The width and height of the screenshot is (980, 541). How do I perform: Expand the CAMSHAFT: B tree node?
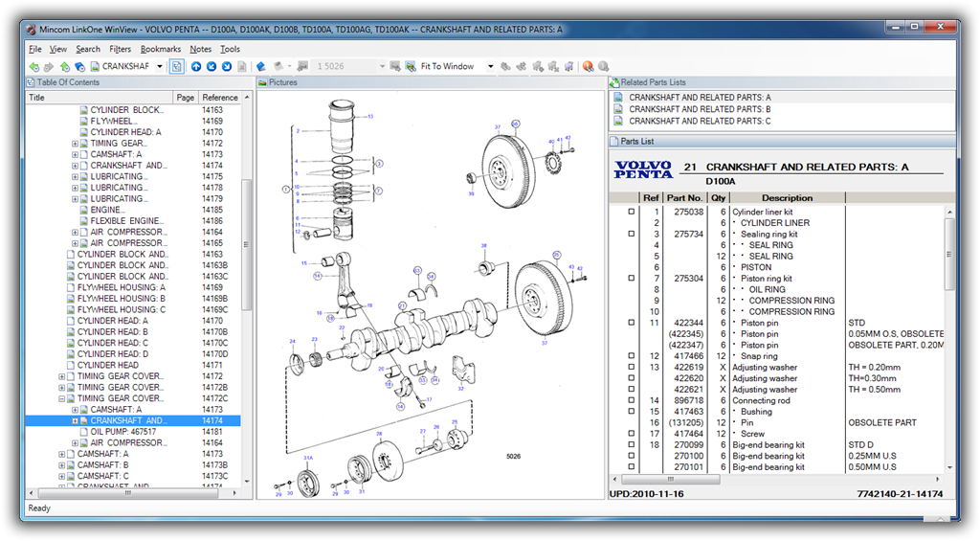pyautogui.click(x=62, y=465)
